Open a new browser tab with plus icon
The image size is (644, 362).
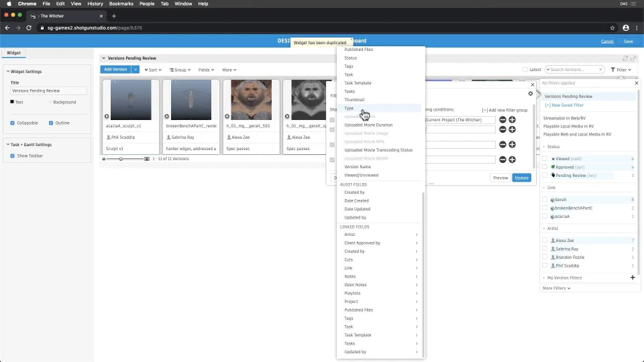[114, 16]
